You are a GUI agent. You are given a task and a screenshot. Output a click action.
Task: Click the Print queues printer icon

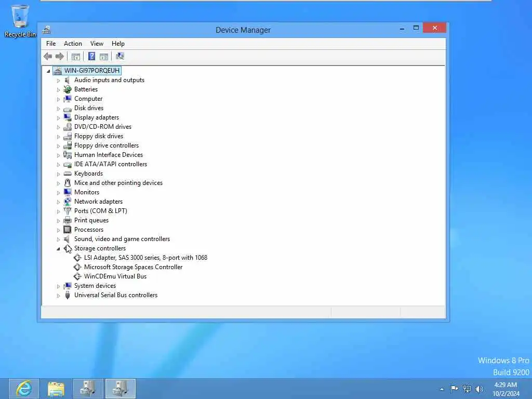[68, 220]
